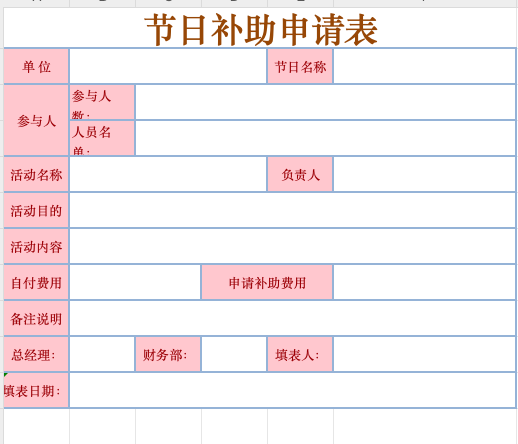Select the title cell 节日补助申请表

pyautogui.click(x=260, y=28)
